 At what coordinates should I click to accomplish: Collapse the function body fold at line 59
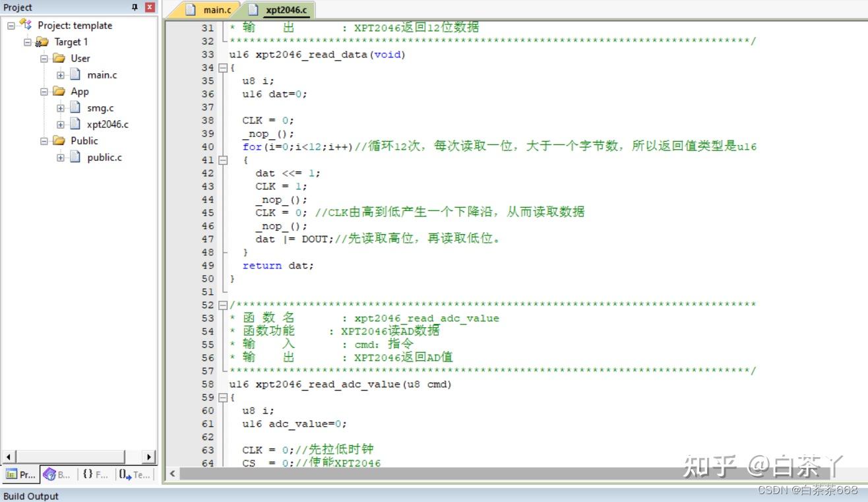click(x=223, y=397)
